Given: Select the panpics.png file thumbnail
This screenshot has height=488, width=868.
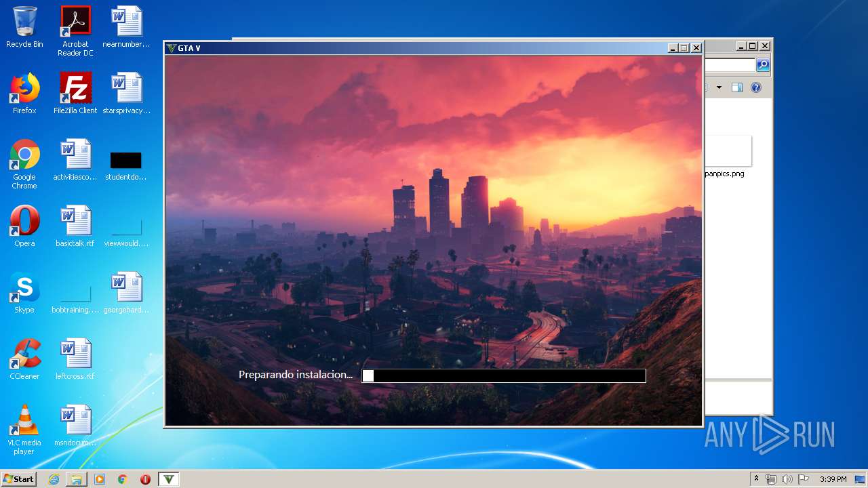Looking at the screenshot, I should coord(728,150).
